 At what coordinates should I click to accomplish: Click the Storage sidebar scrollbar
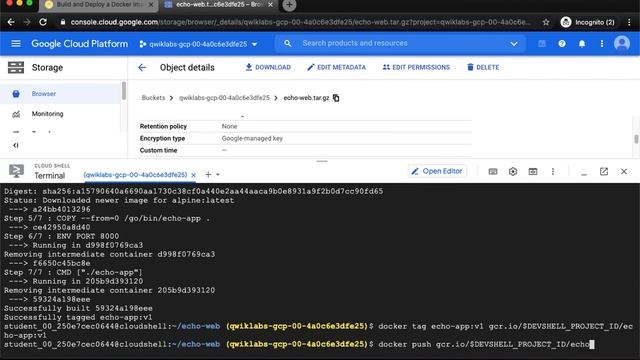tap(124, 91)
